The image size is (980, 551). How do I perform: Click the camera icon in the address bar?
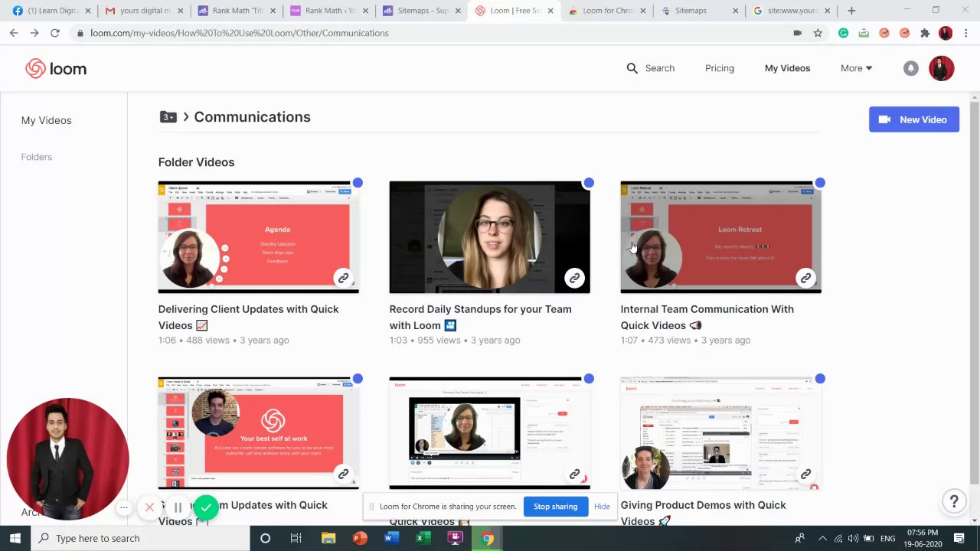[x=797, y=33]
